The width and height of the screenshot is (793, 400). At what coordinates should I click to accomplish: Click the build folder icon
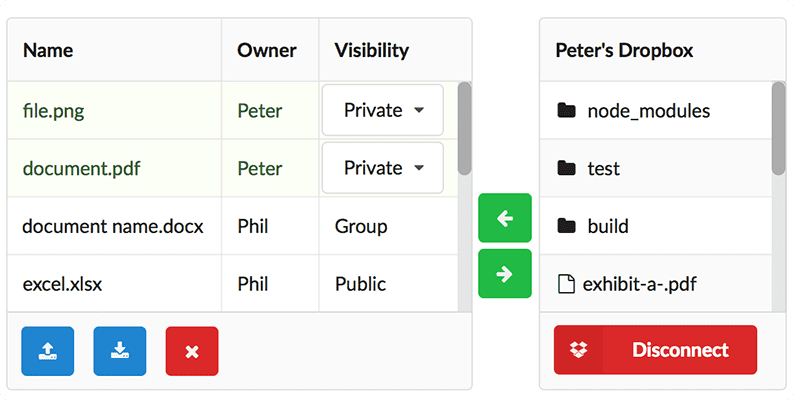567,226
